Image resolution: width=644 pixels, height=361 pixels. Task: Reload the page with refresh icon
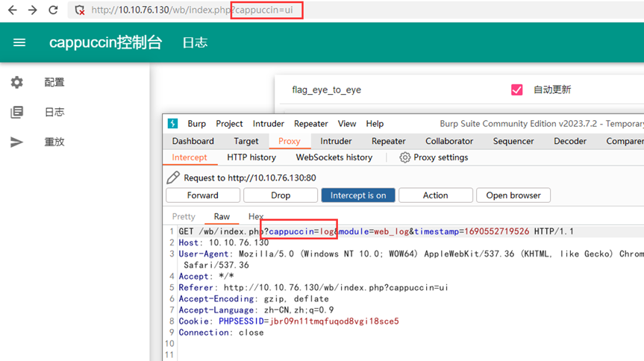coord(53,10)
